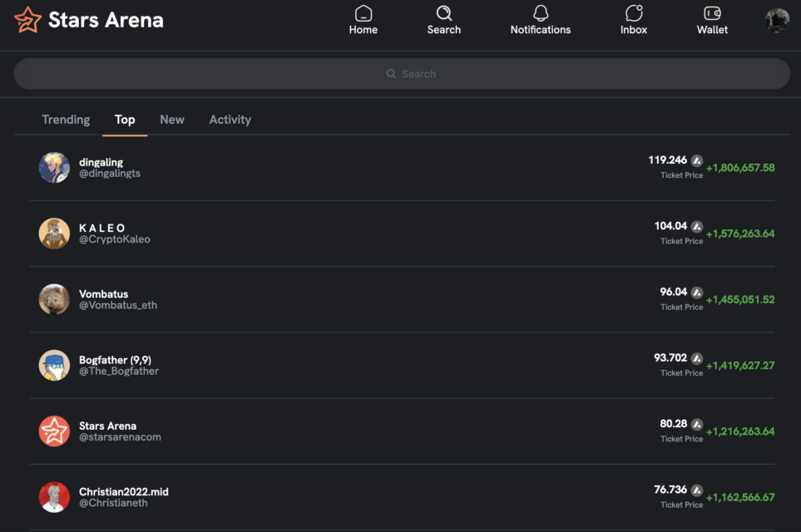Select ticket price 119.246
The height and width of the screenshot is (532, 801).
[x=668, y=160]
